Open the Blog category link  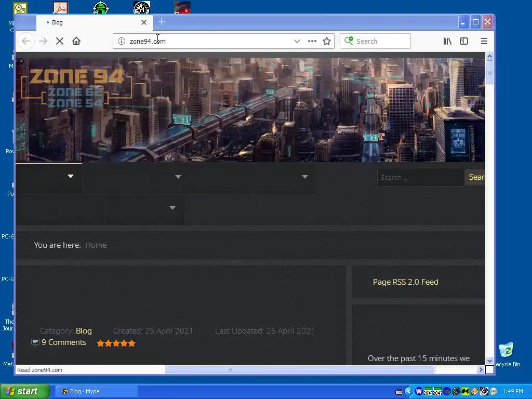[x=84, y=331]
